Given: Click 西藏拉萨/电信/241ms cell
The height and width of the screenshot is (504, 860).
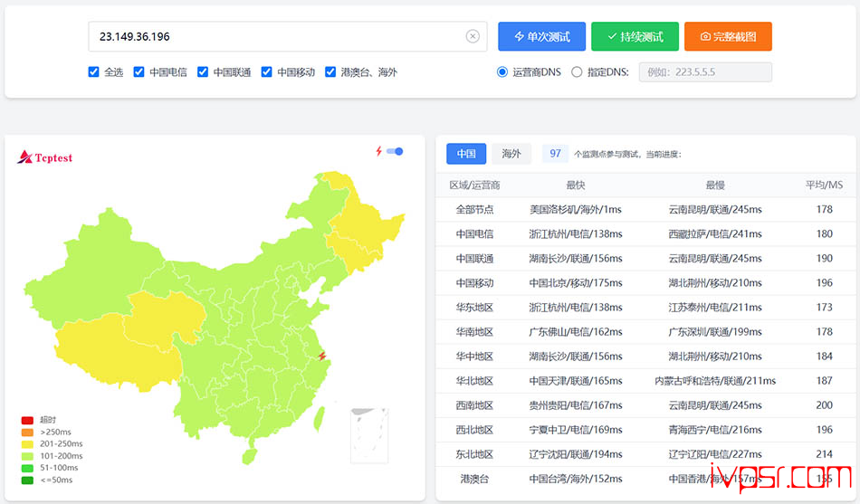Looking at the screenshot, I should [x=715, y=234].
